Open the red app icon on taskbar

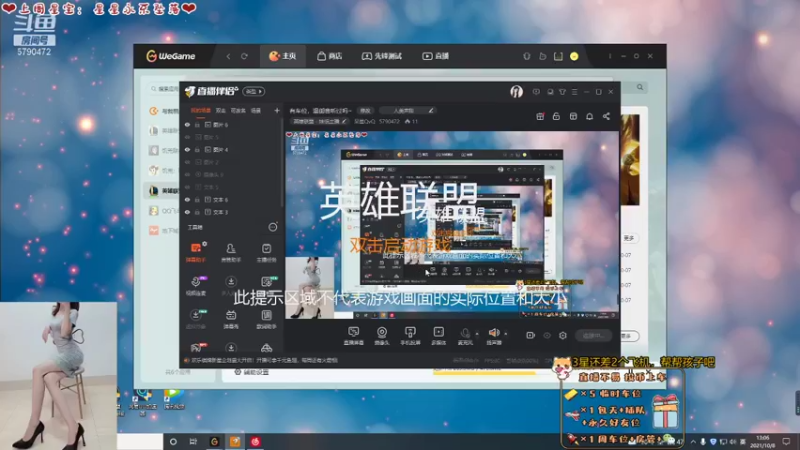(255, 442)
